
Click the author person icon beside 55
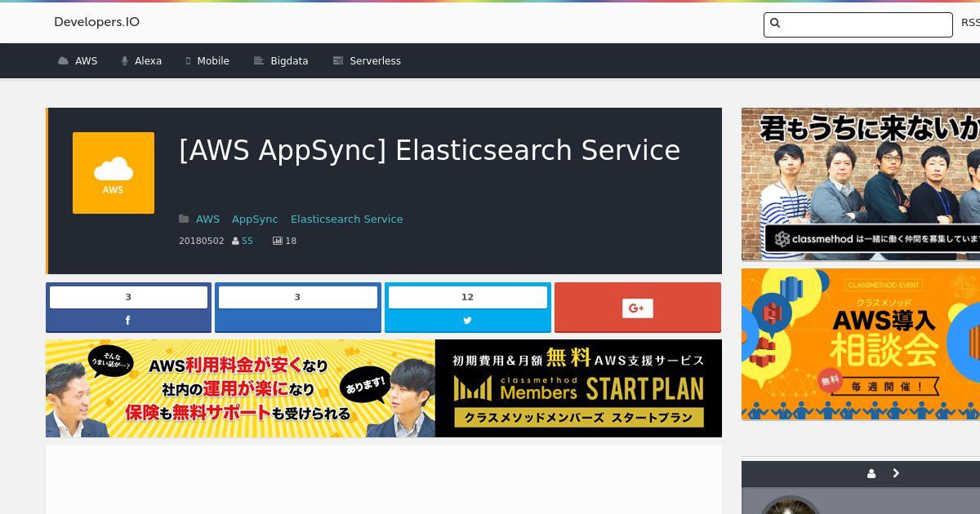point(236,241)
